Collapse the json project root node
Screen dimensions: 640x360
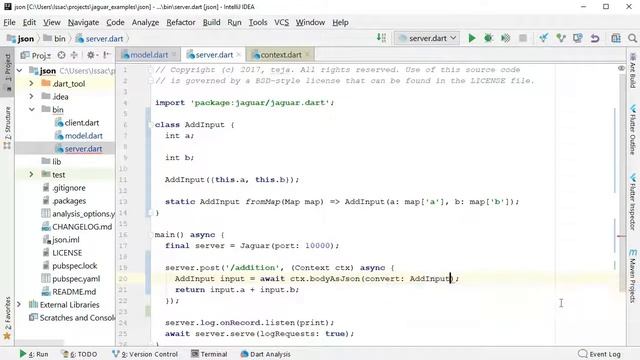point(20,71)
